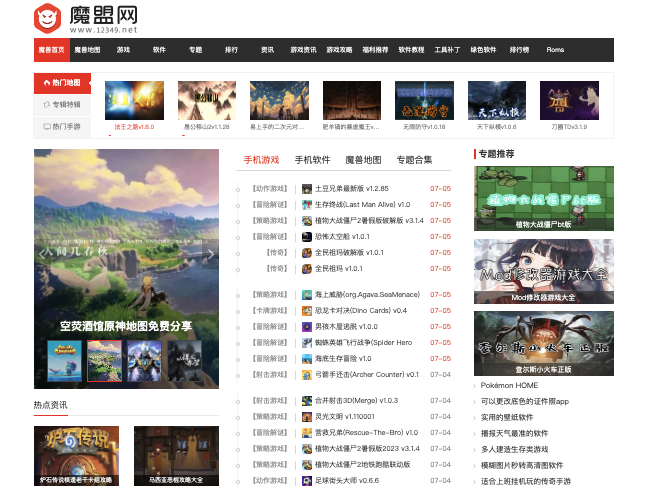Click the 恐龙卡对决 Dino Cards icon
649x500 pixels.
click(x=307, y=311)
